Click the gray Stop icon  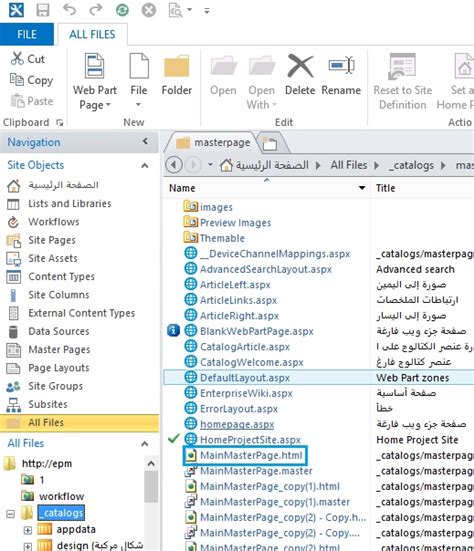tap(149, 10)
